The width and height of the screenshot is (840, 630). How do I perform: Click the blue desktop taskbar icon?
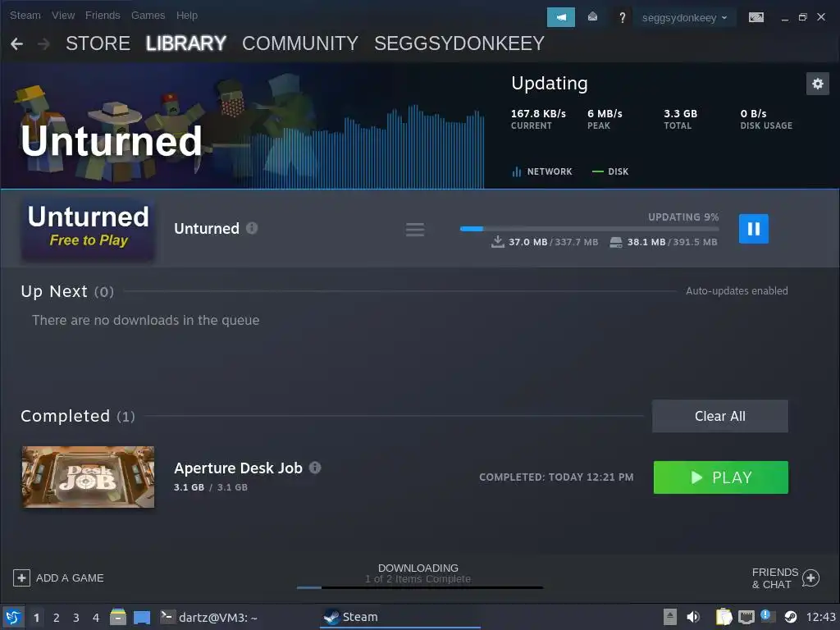(x=142, y=618)
